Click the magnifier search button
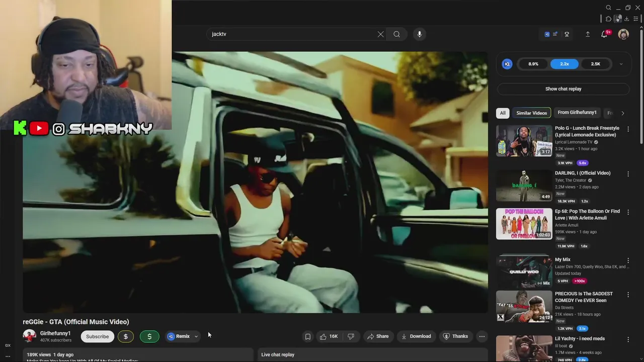644x362 pixels. point(396,34)
